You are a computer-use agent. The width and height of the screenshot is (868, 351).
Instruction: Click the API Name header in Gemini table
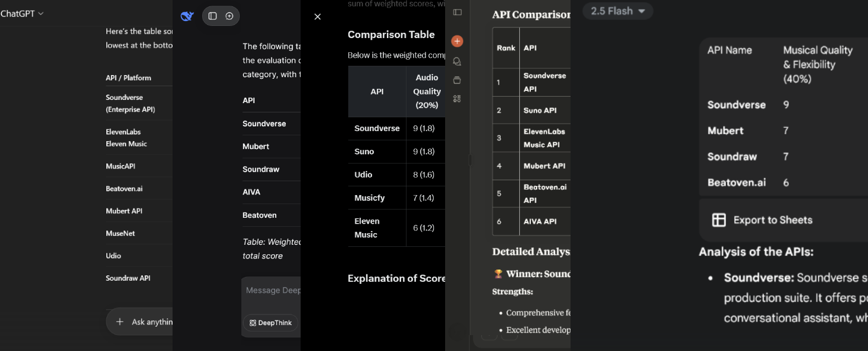[x=729, y=50]
